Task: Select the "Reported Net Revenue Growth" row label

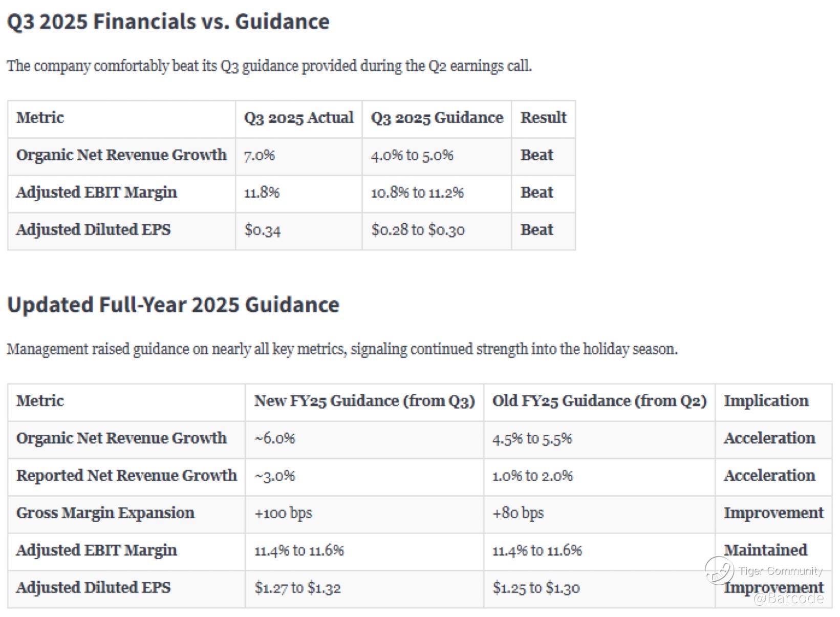Action: (126, 476)
